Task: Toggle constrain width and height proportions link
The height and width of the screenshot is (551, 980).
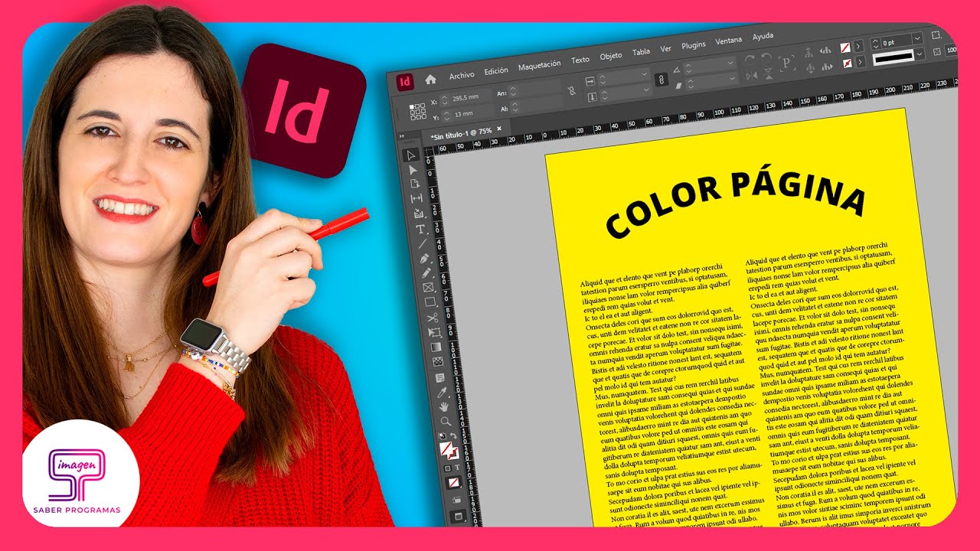Action: click(571, 90)
